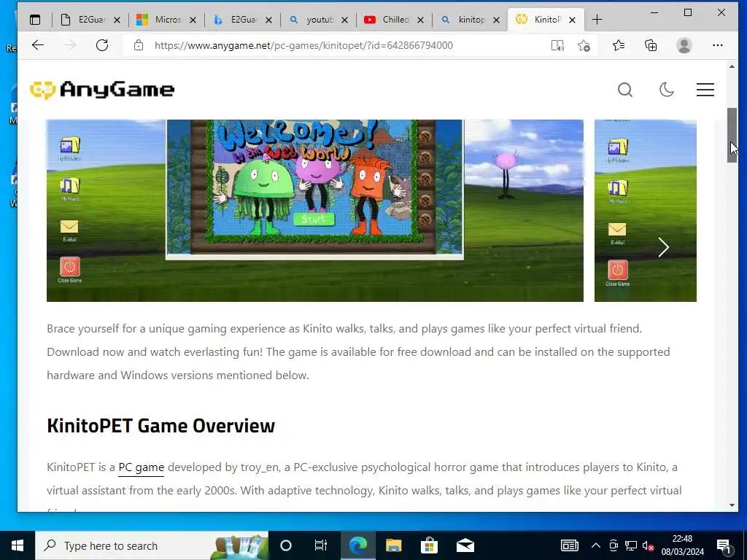The image size is (747, 560).
Task: Close the youtube search tab
Action: [x=344, y=20]
